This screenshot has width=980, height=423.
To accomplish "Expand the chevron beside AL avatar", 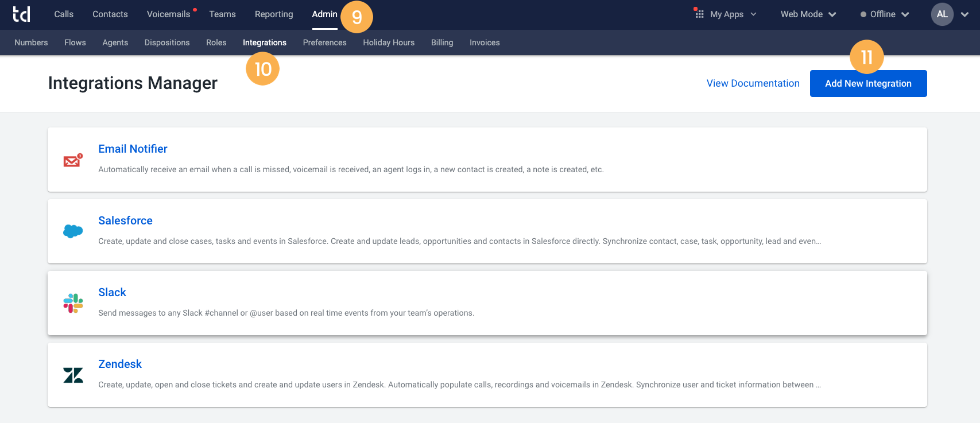I will point(964,14).
